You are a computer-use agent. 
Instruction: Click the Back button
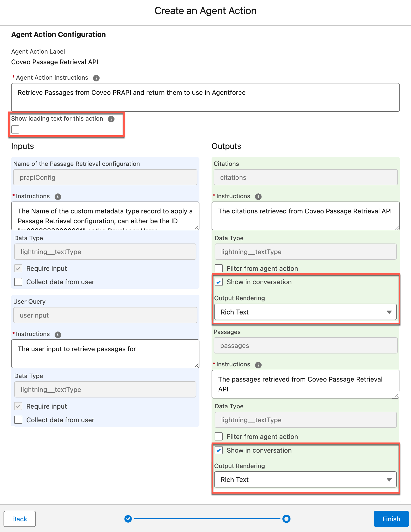20,519
